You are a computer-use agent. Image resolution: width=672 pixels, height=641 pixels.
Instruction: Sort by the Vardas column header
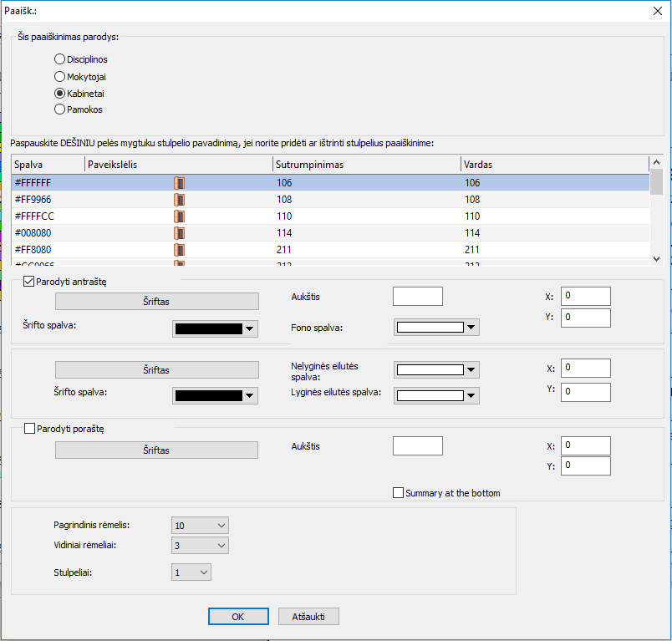point(553,165)
